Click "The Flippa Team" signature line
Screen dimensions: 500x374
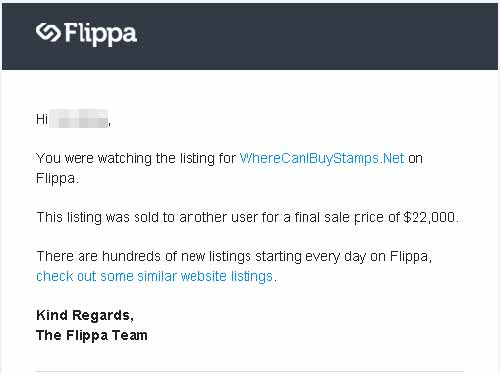click(92, 335)
